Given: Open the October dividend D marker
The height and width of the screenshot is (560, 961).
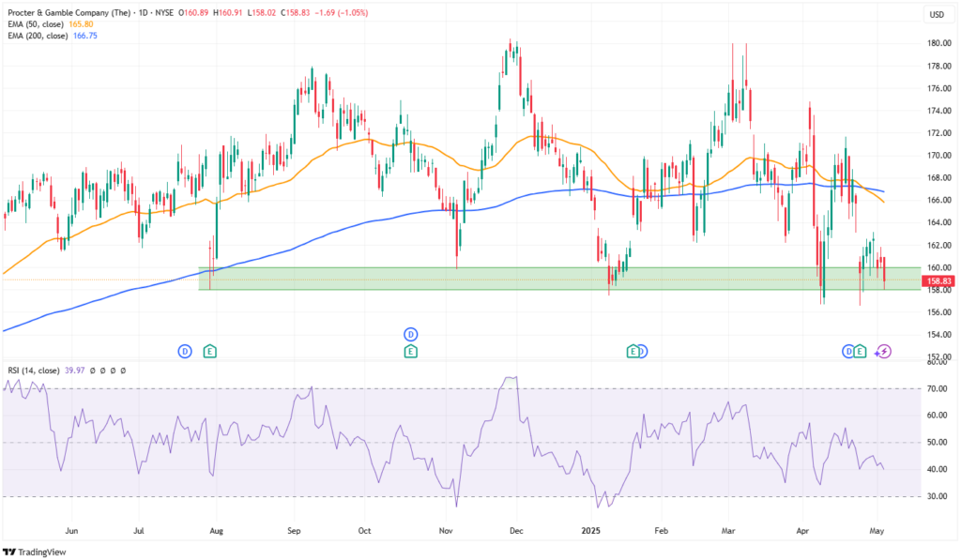Looking at the screenshot, I should click(411, 334).
